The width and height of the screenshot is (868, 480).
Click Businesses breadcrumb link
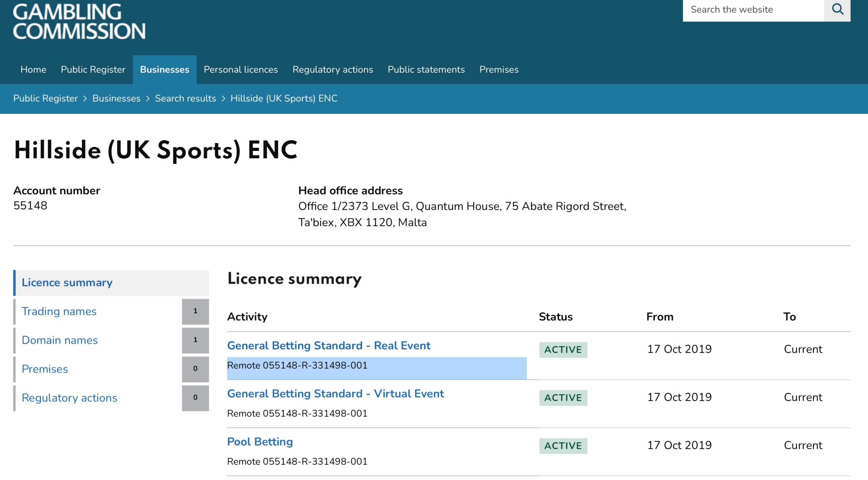(x=116, y=99)
